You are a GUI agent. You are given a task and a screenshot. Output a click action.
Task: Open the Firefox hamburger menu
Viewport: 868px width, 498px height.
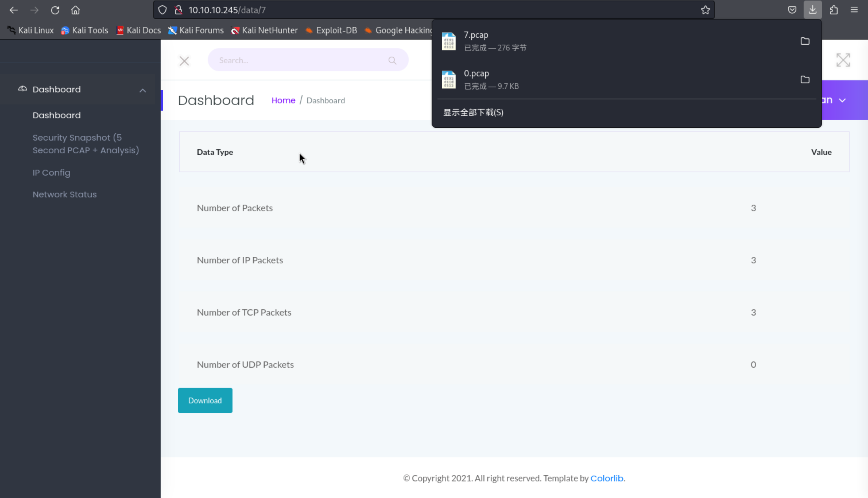coord(854,10)
